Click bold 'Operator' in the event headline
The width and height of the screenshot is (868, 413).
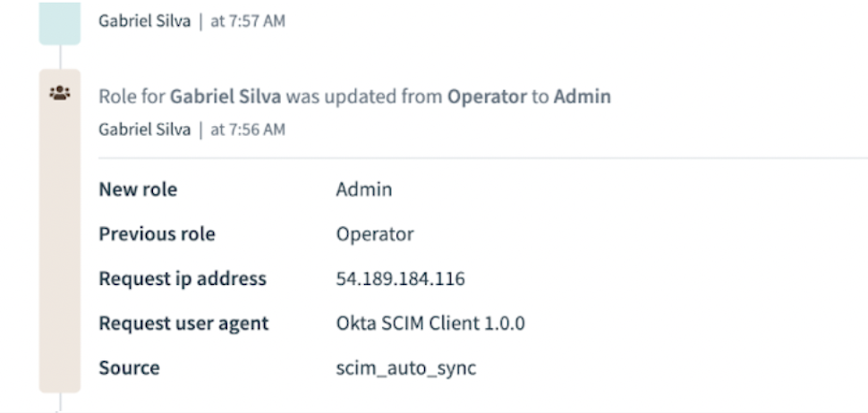pos(487,96)
